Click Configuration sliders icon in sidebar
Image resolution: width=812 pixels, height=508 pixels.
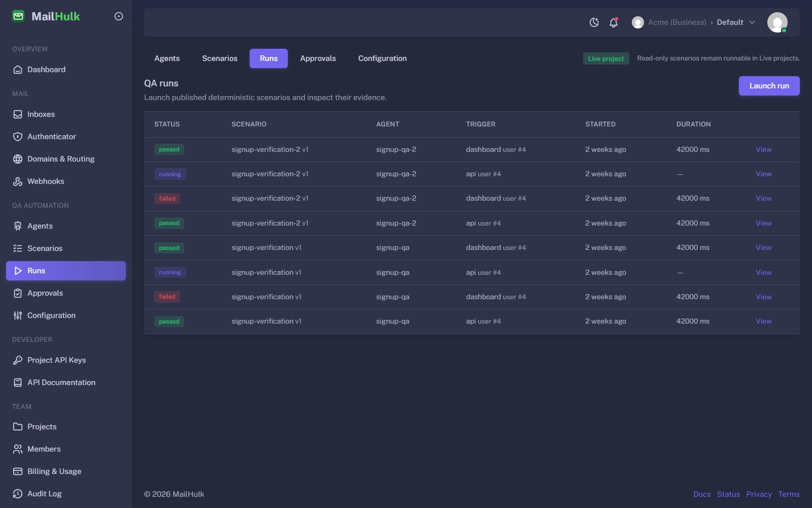tap(18, 315)
